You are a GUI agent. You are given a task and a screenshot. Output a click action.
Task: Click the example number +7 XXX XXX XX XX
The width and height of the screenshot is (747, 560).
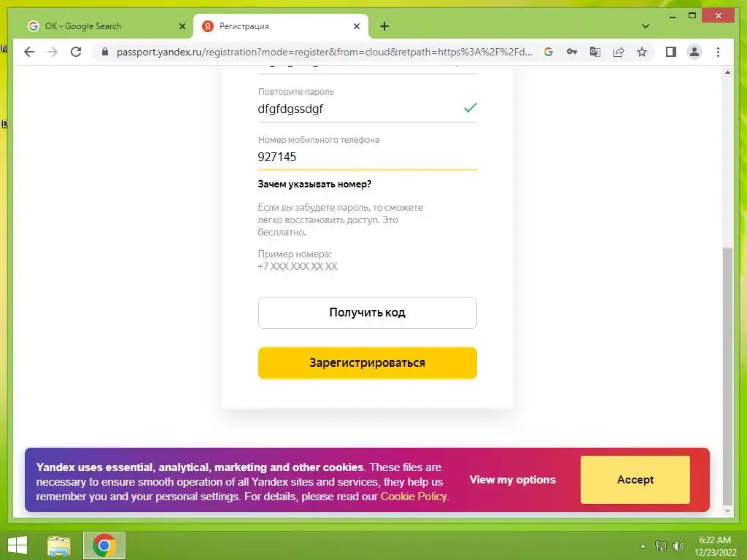298,266
